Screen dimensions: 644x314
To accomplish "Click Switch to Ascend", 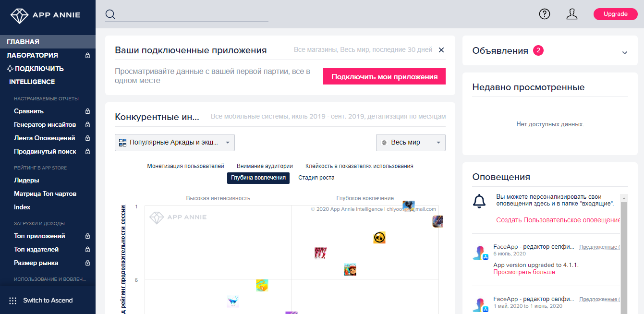I will [48, 301].
